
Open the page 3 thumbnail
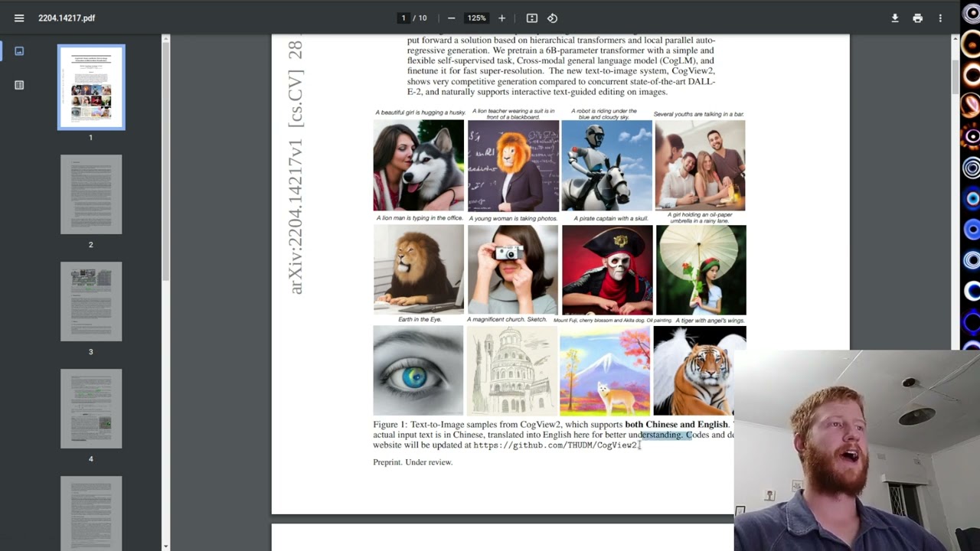(x=91, y=302)
